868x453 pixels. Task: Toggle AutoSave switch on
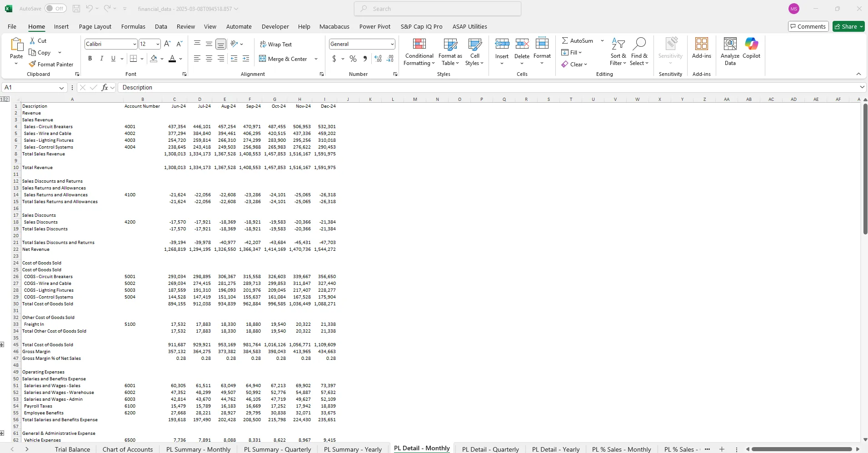55,9
